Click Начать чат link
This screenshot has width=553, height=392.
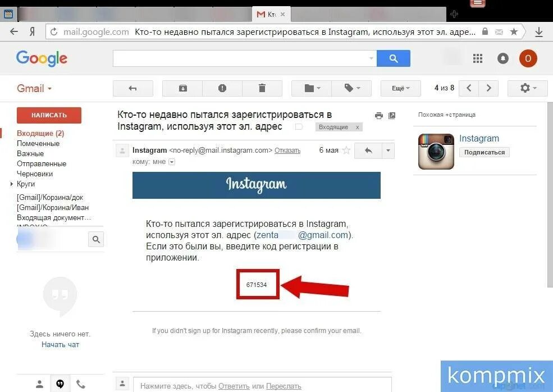point(60,345)
